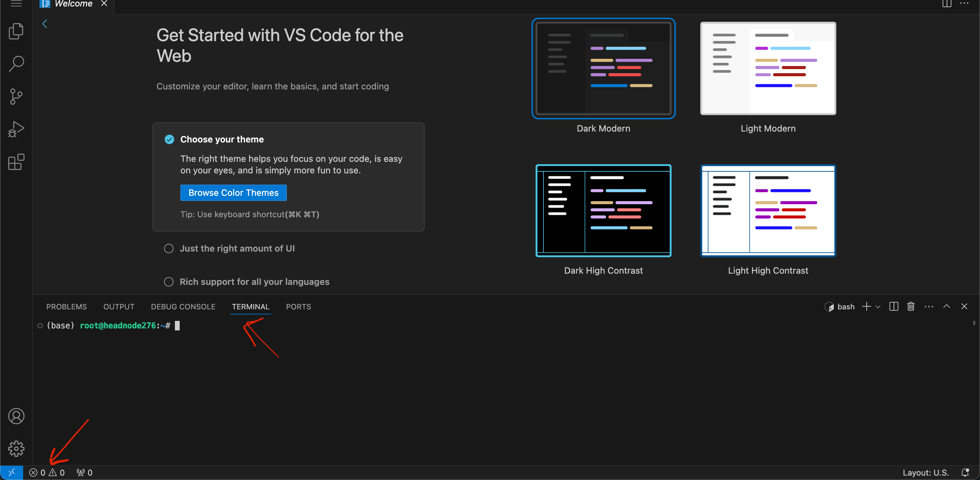Viewport: 980px width, 480px height.
Task: Choose the Dark High Contrast theme thumbnail
Action: 603,210
